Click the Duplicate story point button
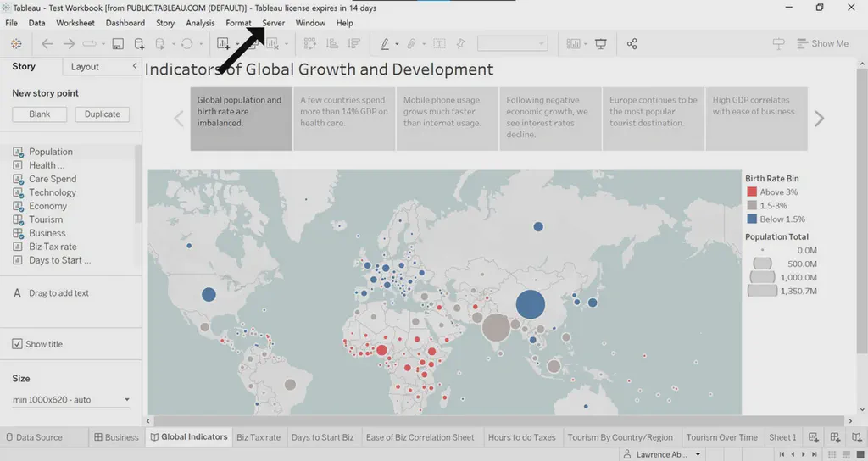This screenshot has height=461, width=868. click(x=102, y=114)
